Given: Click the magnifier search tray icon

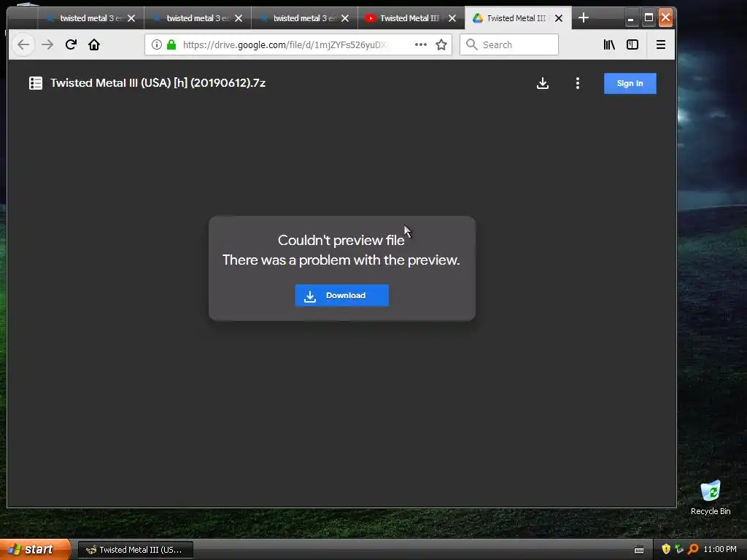Looking at the screenshot, I should [693, 549].
